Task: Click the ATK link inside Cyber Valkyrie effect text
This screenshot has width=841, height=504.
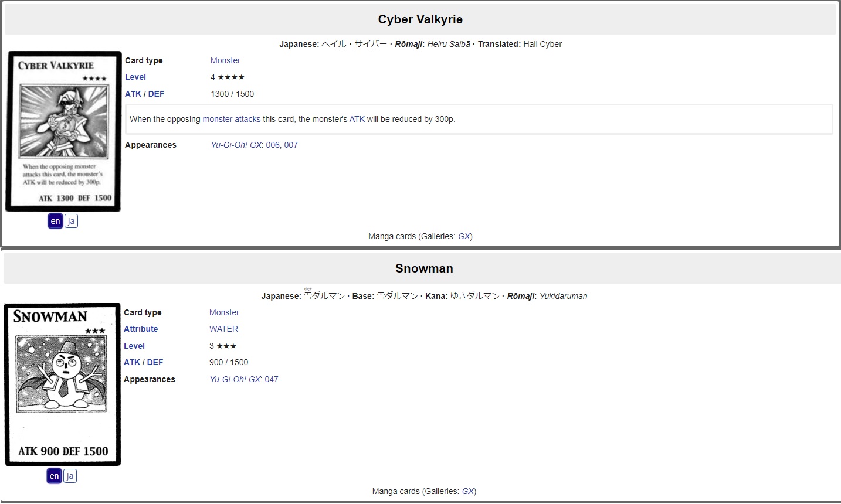Action: tap(357, 119)
